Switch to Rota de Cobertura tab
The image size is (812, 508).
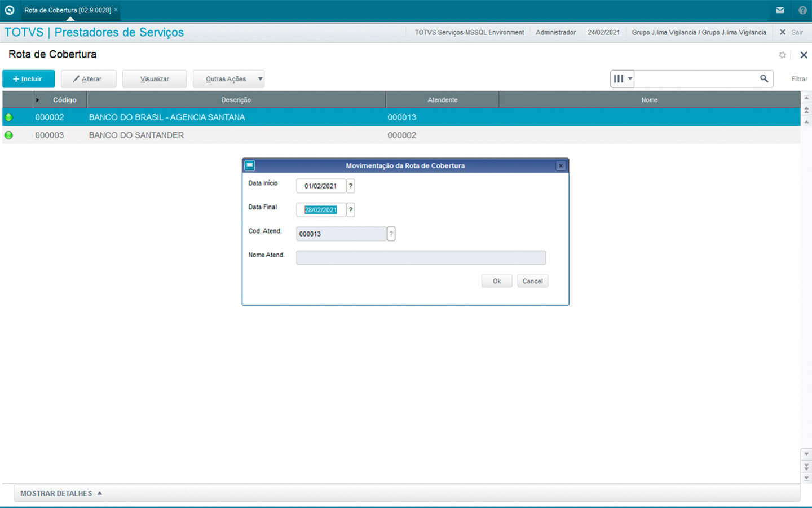68,10
